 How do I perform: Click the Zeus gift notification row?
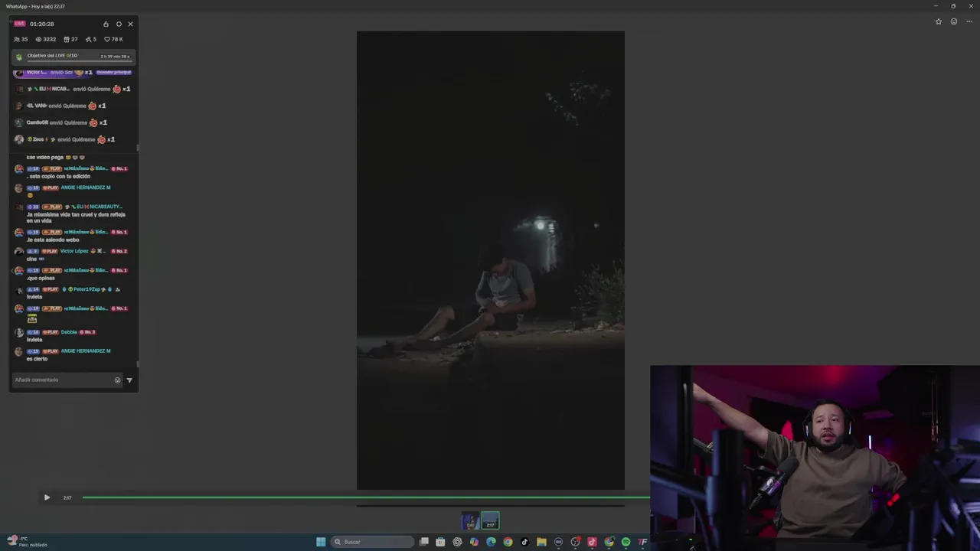pos(65,139)
